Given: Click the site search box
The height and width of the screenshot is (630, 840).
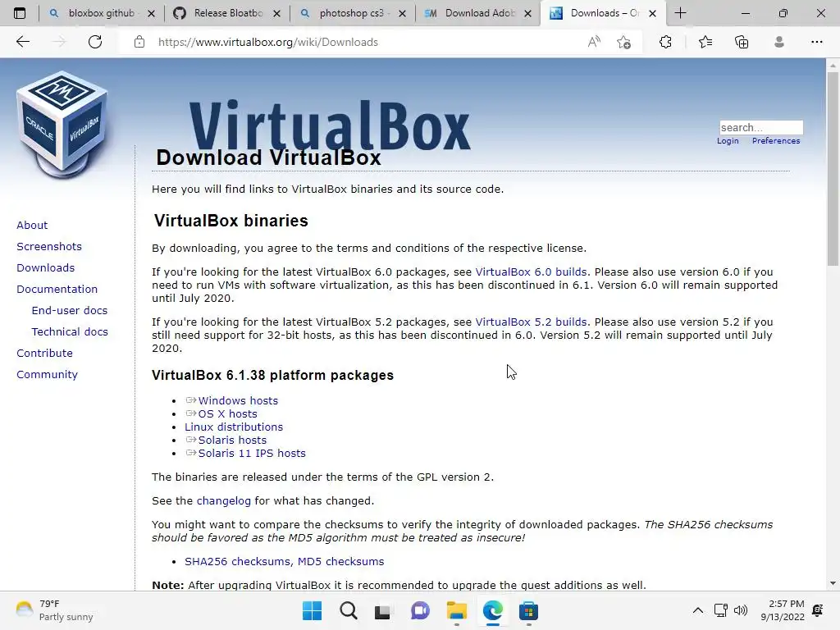Looking at the screenshot, I should tap(760, 127).
